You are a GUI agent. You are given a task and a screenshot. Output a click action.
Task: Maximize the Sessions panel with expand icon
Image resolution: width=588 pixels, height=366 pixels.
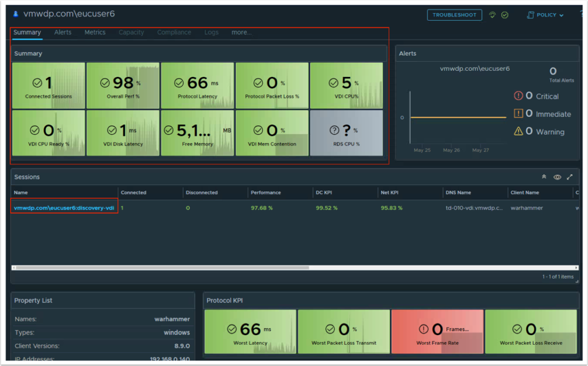(x=569, y=177)
